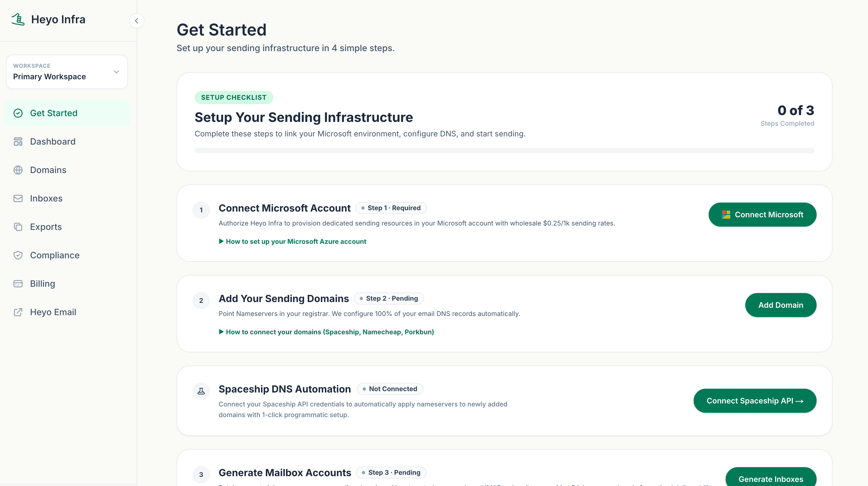Click the 'Get Started' page heading
The height and width of the screenshot is (486, 868).
point(222,30)
